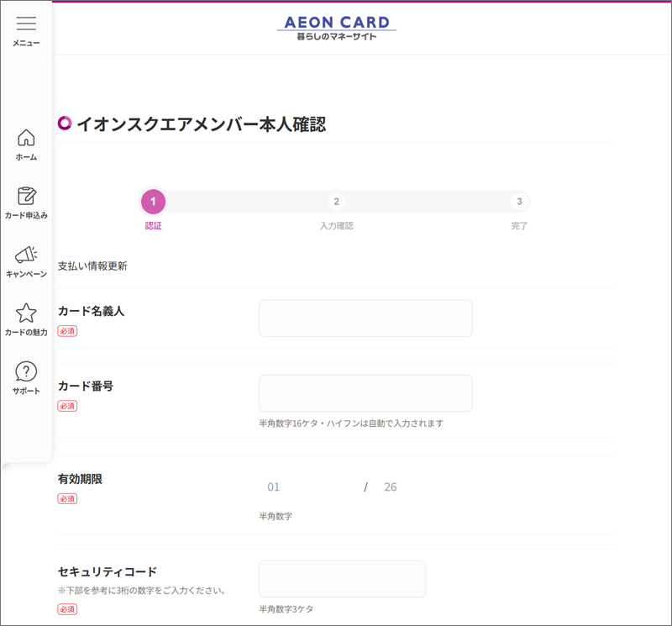Screen dimensions: 672x626
Task: Open キャンペーン megaphone icon
Action: (26, 255)
